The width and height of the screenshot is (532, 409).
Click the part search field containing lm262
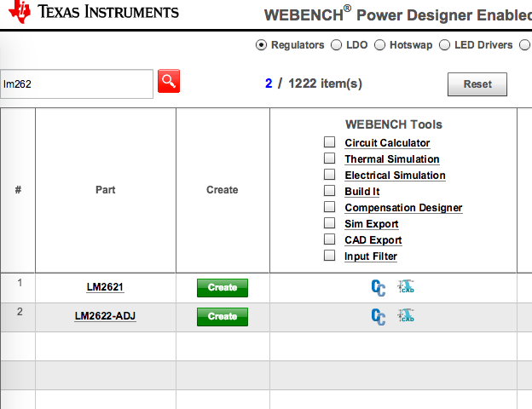point(77,84)
